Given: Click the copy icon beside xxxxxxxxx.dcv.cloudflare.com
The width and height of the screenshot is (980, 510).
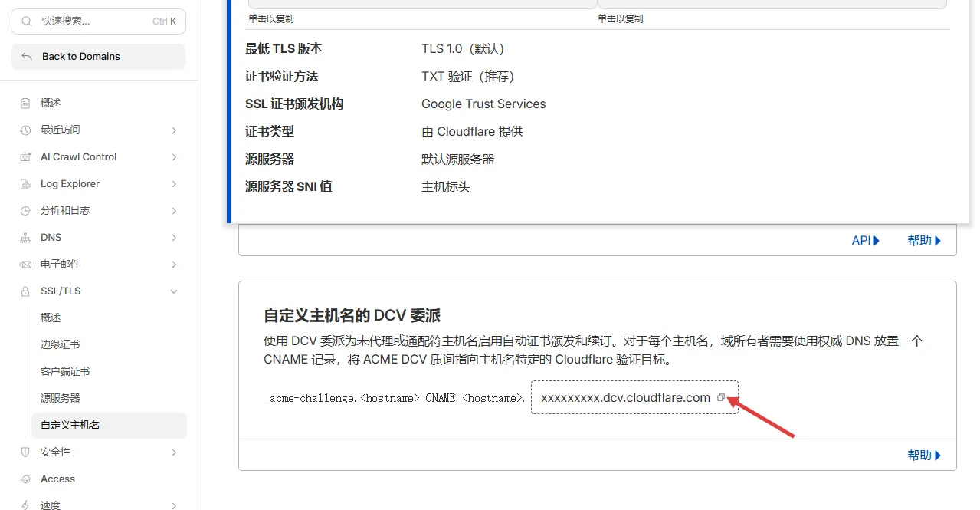Looking at the screenshot, I should pos(720,396).
